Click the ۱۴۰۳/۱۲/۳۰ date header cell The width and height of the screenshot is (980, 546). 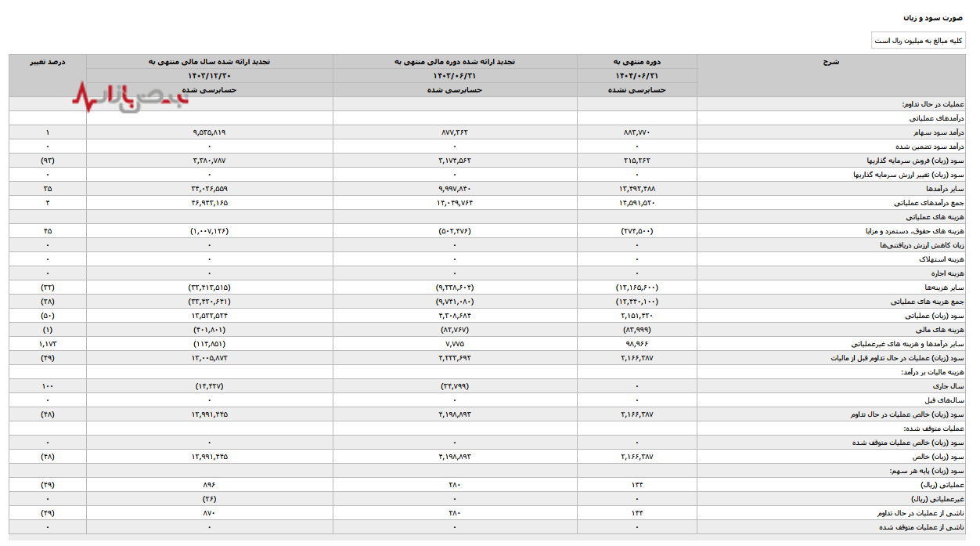click(209, 76)
